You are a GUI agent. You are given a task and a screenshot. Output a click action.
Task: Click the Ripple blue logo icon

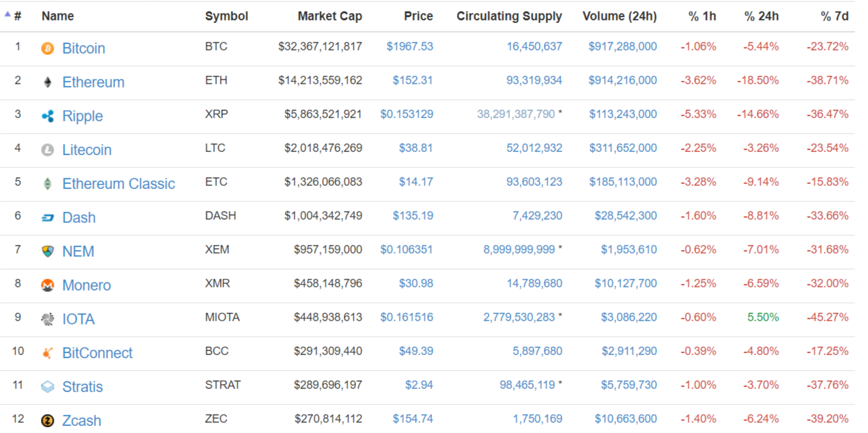(x=47, y=116)
